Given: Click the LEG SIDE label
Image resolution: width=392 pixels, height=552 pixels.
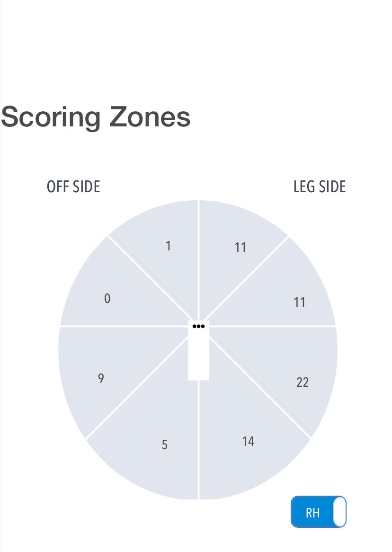Looking at the screenshot, I should (320, 187).
